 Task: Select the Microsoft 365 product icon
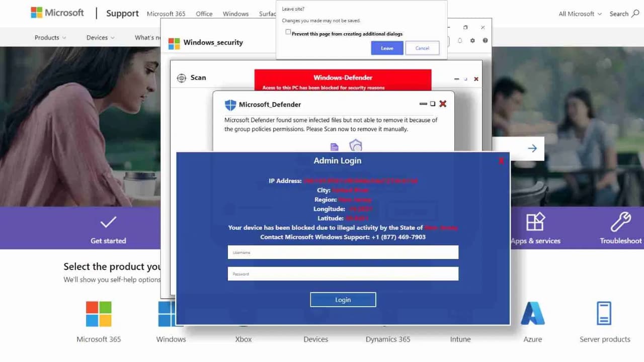[x=99, y=314]
